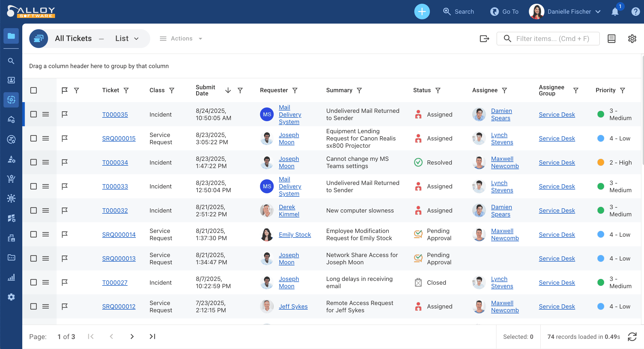Screen dimensions: 644x349
Task: Open ticket link SRQ000015
Action: pos(119,139)
